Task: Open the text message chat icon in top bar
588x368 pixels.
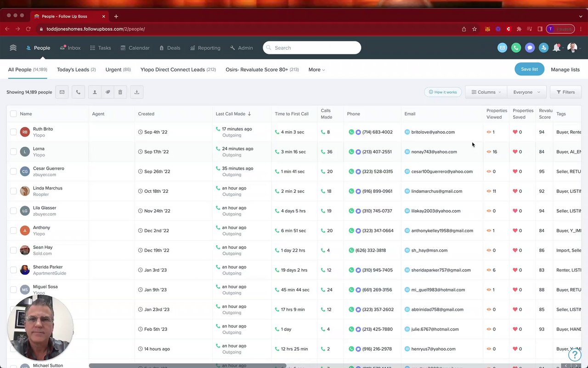Action: [530, 48]
